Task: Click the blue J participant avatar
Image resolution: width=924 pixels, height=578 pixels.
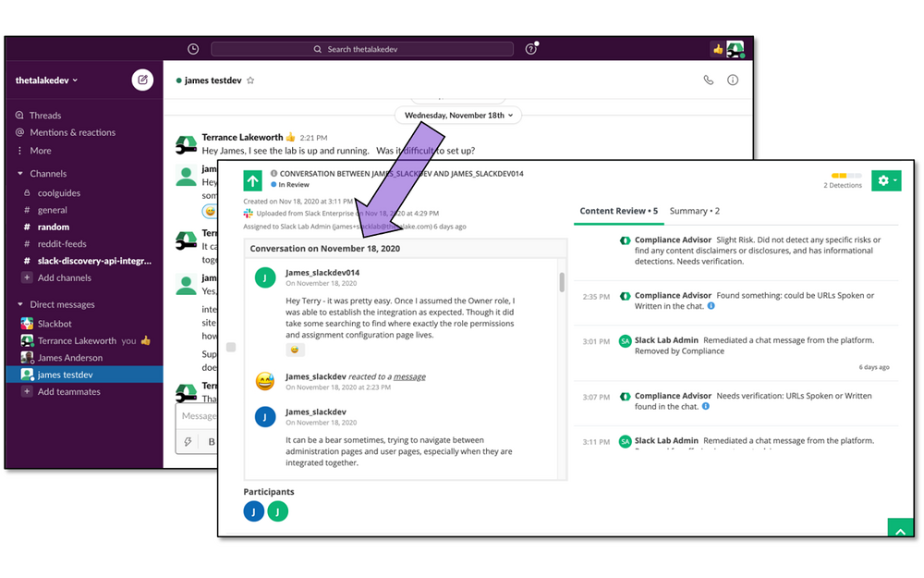Action: [x=254, y=511]
